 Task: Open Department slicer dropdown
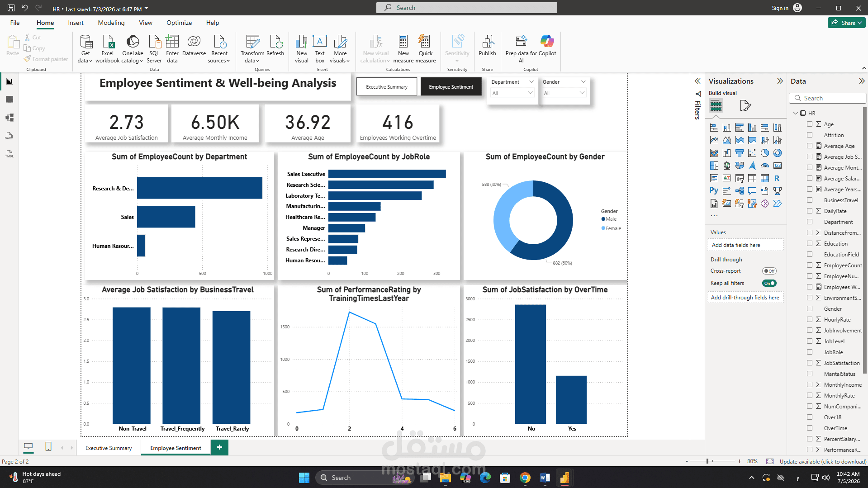[x=513, y=93]
